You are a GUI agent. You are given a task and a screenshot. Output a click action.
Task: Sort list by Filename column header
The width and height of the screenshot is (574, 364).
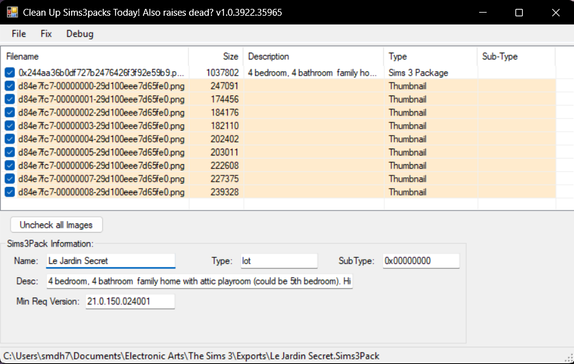point(95,56)
